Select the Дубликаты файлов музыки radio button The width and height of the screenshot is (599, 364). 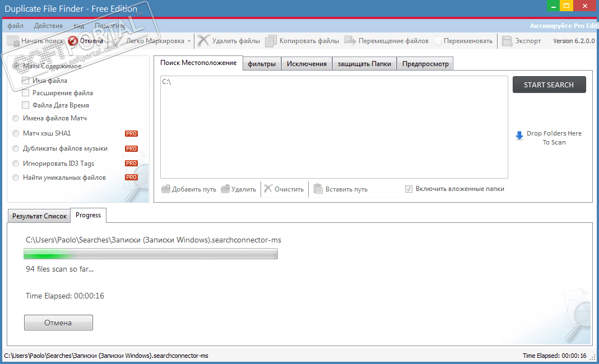(16, 148)
